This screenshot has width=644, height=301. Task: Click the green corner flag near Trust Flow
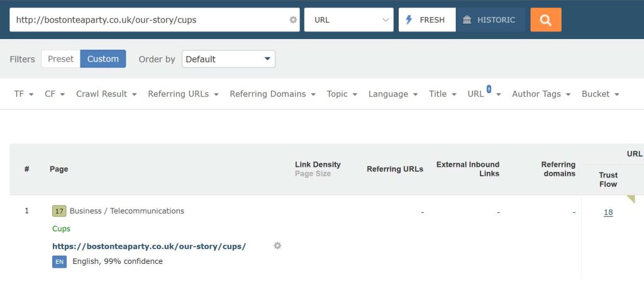coord(630,199)
